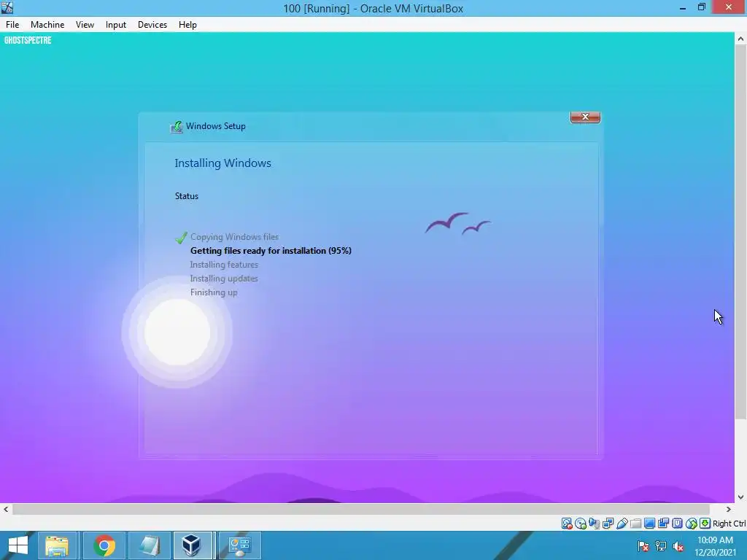Screen dimensions: 747x560
Task: Close the Windows Setup dialog
Action: pyautogui.click(x=585, y=117)
